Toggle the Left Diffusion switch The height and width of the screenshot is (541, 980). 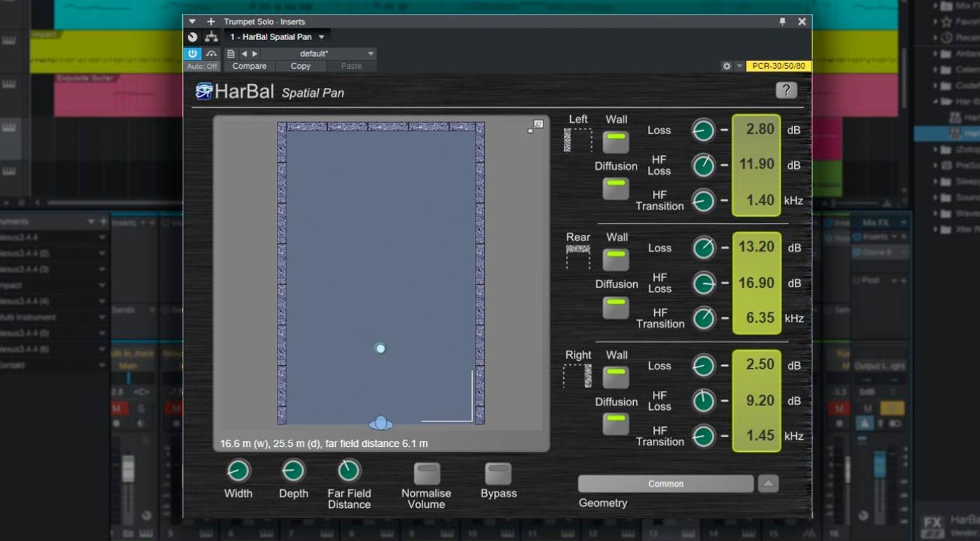615,188
